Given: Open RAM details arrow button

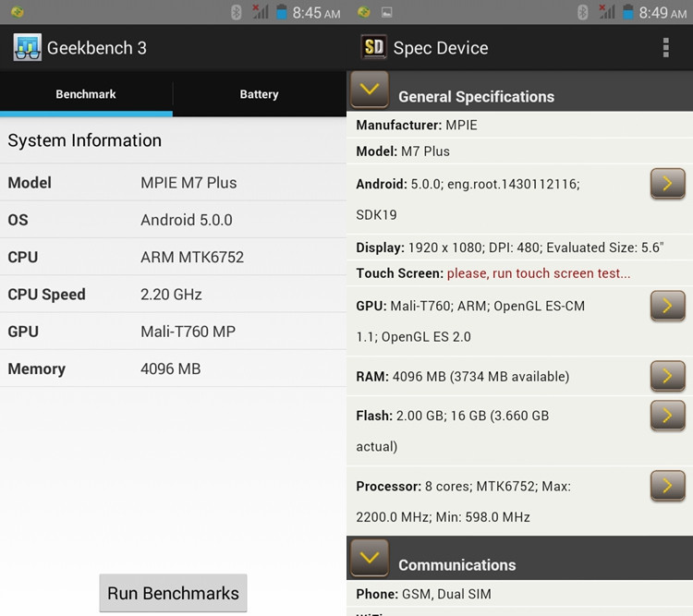Looking at the screenshot, I should [667, 375].
